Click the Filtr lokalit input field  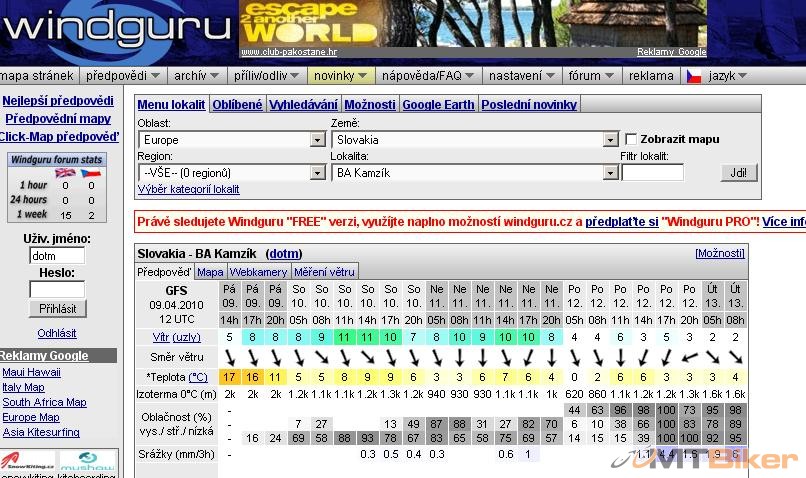coord(652,173)
